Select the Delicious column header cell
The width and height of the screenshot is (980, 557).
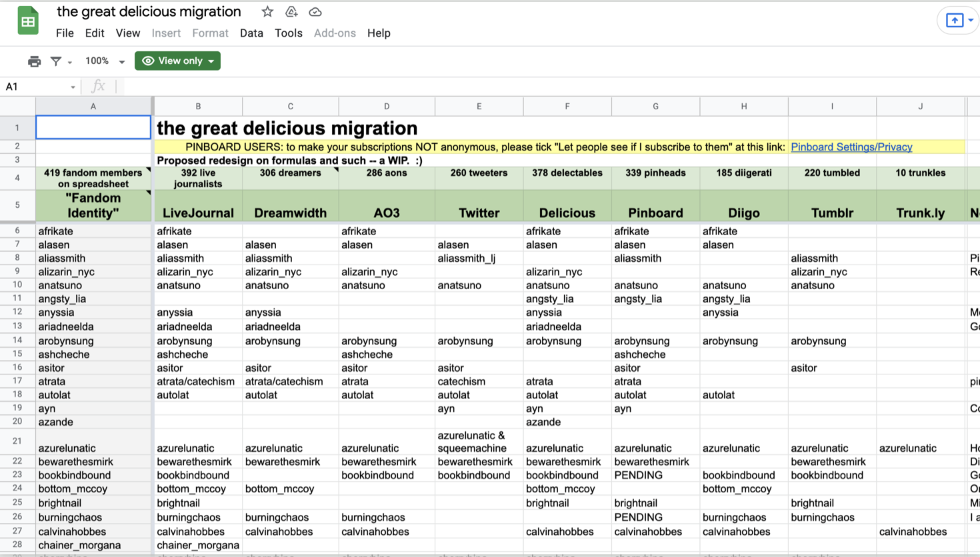point(567,213)
